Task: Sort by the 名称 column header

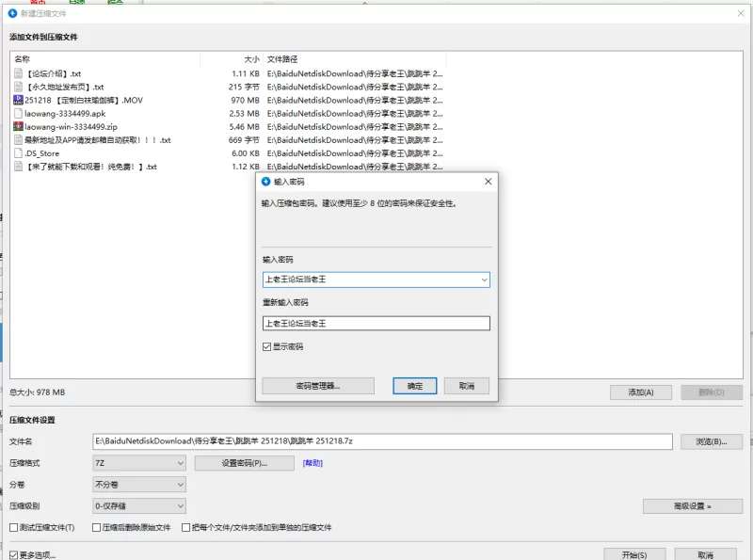Action: point(22,59)
